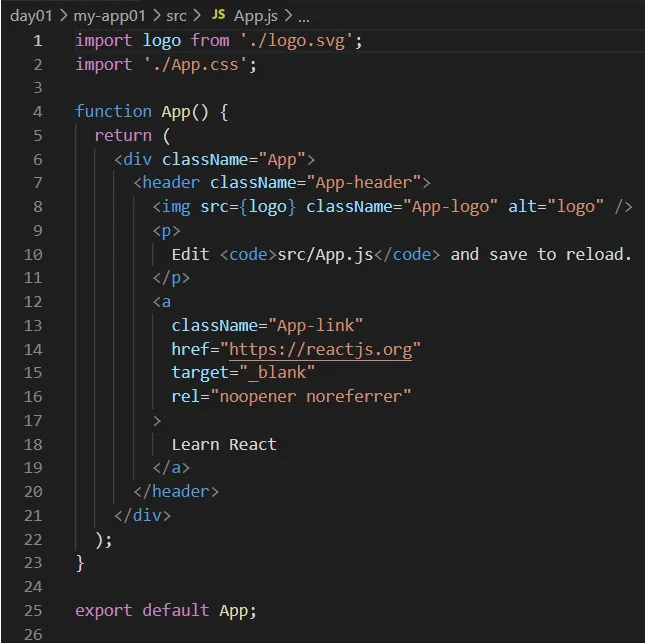Click the 'Edit' word on line 10
This screenshot has height=643, width=649.
(x=190, y=254)
